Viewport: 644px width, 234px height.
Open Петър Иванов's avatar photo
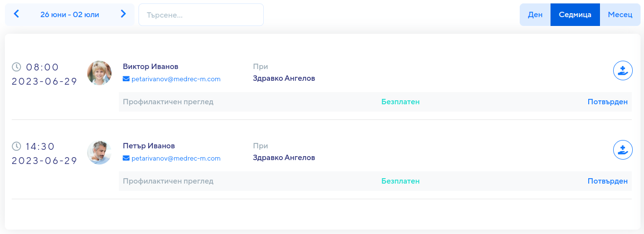(99, 152)
